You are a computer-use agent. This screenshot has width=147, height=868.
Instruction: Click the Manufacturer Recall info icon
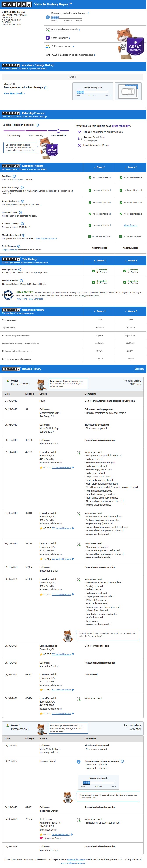24,235
